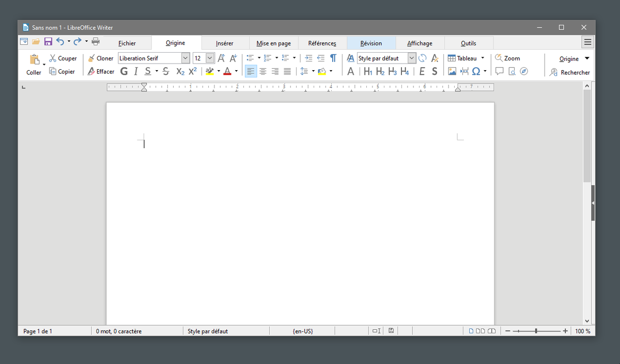Click the Copier button
The width and height of the screenshot is (620, 364).
[x=62, y=71]
